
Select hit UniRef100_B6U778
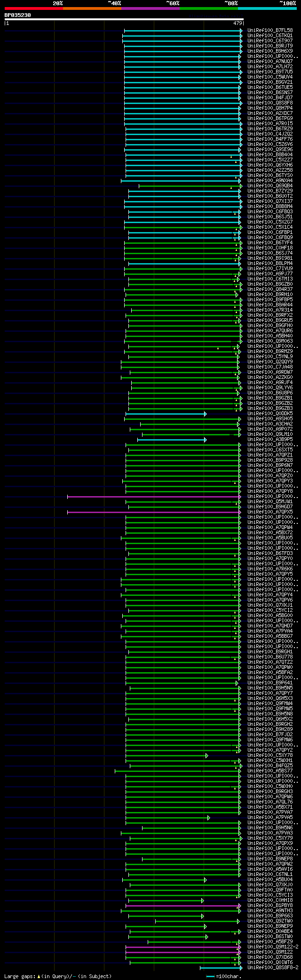[x=270, y=657]
